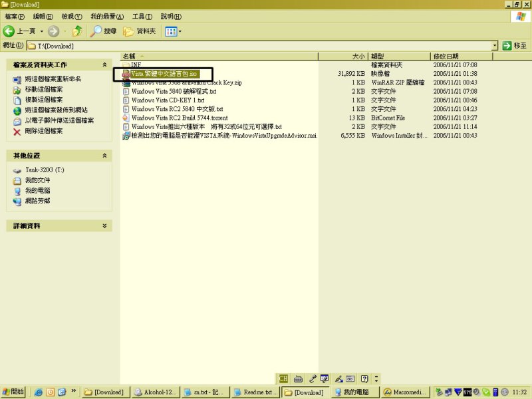
Task: Open the views dropdown button
Action: click(173, 31)
